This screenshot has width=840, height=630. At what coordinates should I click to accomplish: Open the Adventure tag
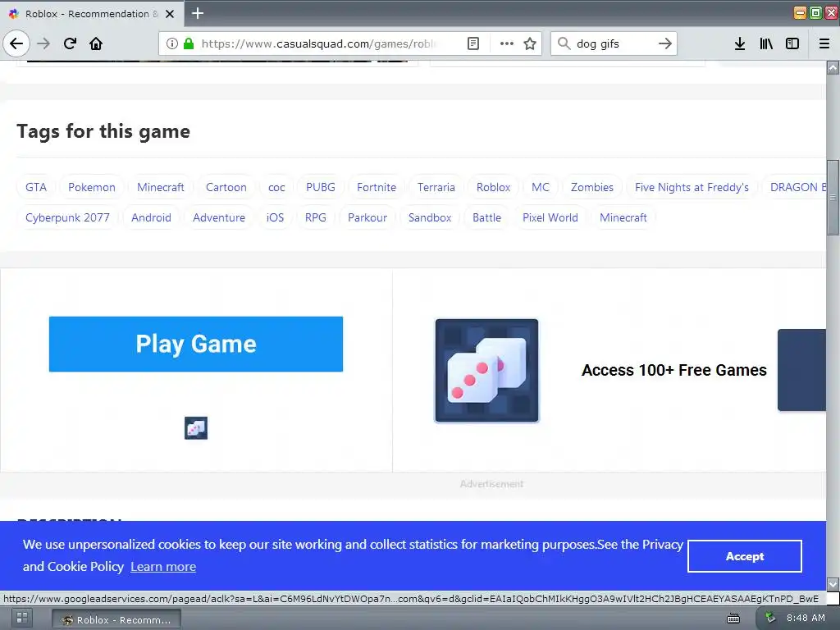pyautogui.click(x=219, y=218)
